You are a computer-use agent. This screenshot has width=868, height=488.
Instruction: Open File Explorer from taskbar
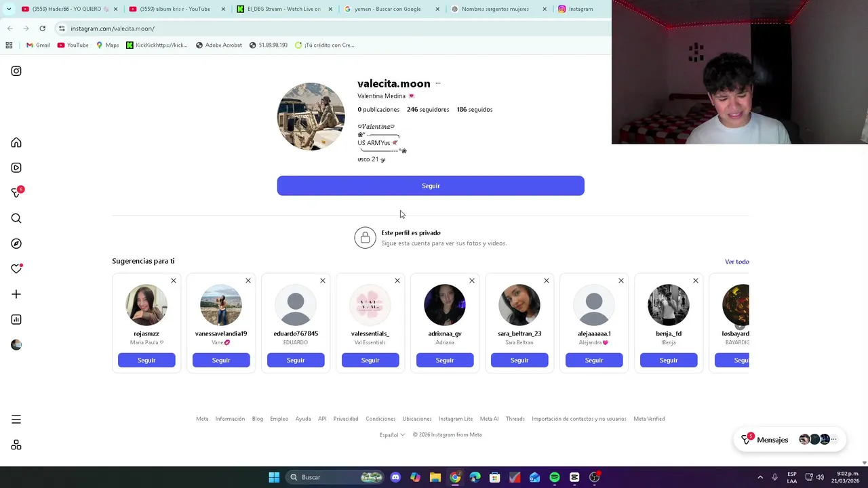tap(435, 477)
